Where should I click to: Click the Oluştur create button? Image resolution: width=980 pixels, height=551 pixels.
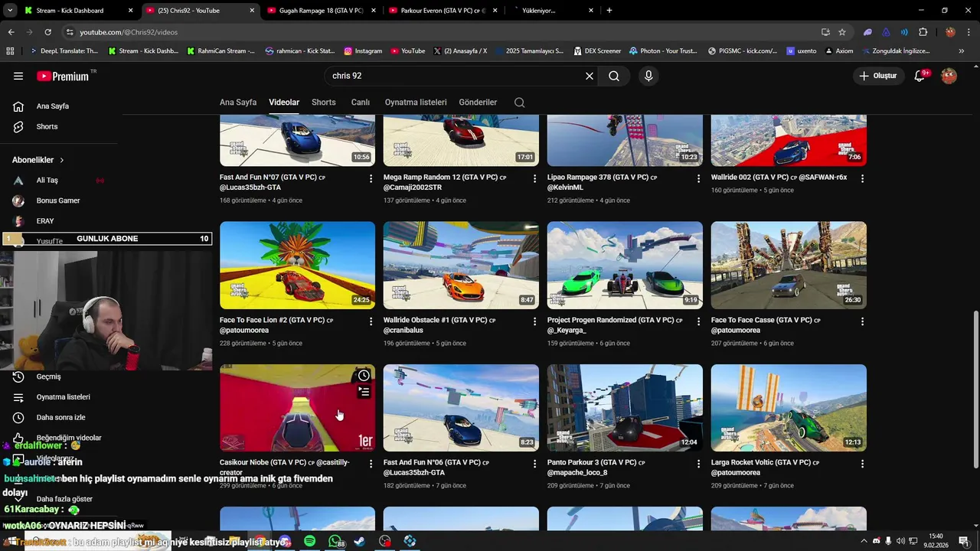pyautogui.click(x=877, y=76)
